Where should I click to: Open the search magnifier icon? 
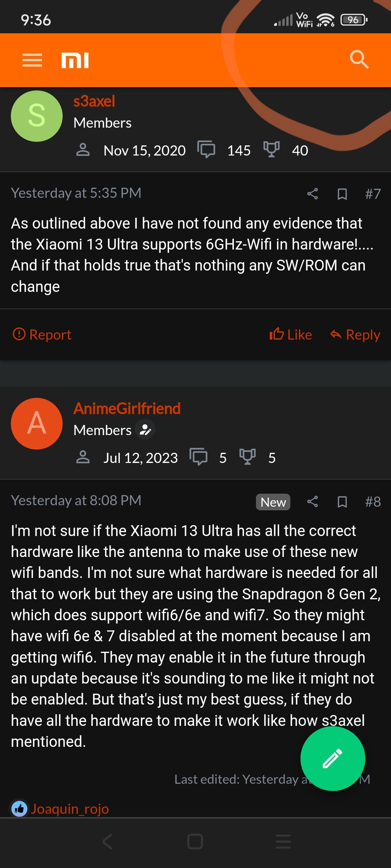coord(359,59)
